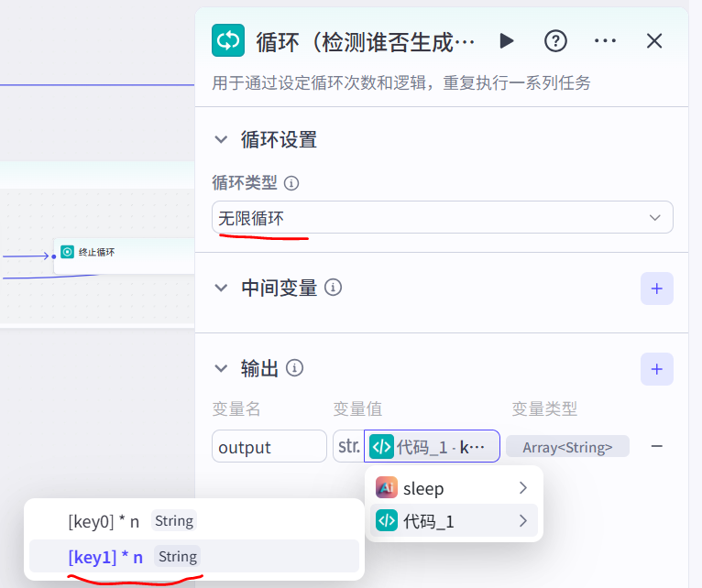Click the info icon beside 循环类型
Image resolution: width=702 pixels, height=588 pixels.
(291, 183)
